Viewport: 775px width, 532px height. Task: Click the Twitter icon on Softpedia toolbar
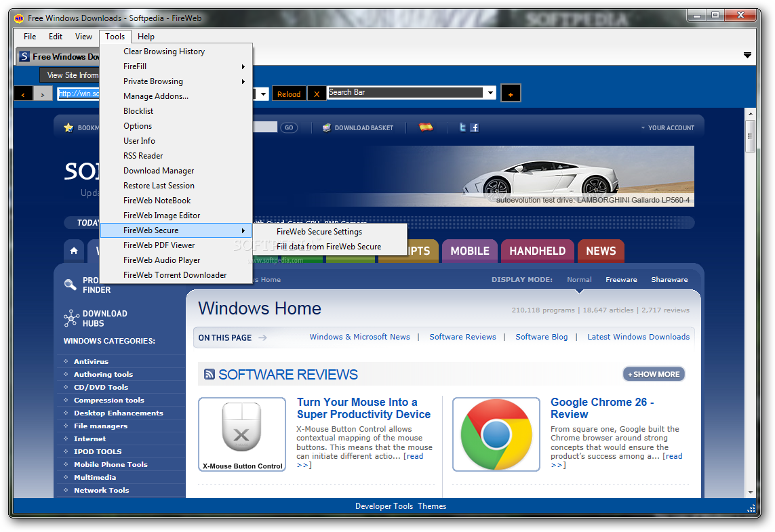pos(462,127)
